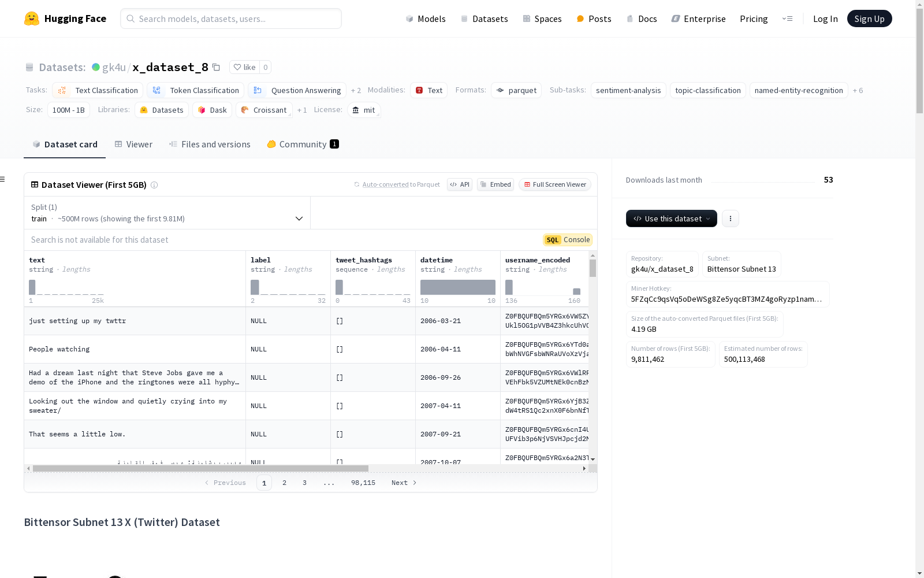This screenshot has height=578, width=924.
Task: Click the Log In link
Action: 825,18
